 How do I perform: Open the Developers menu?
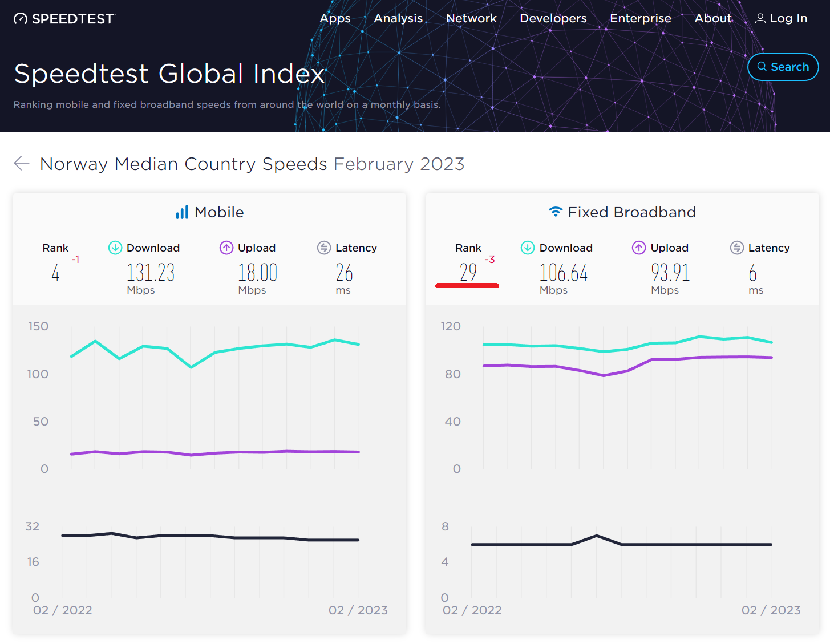553,18
